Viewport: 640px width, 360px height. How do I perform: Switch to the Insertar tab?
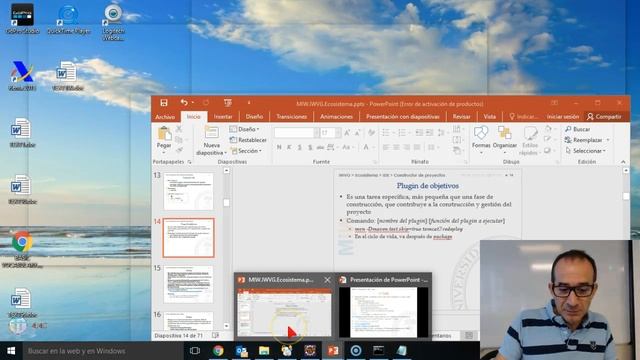[x=223, y=117]
